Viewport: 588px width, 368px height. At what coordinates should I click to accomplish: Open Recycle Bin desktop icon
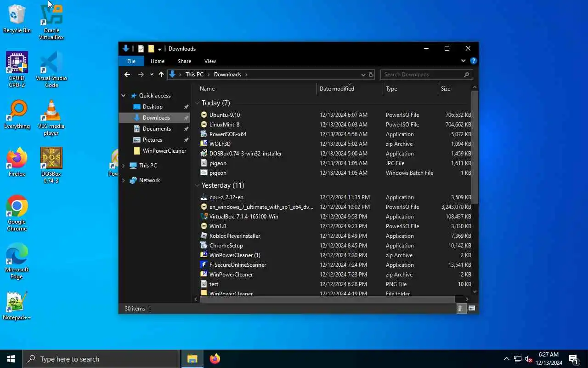click(x=17, y=19)
